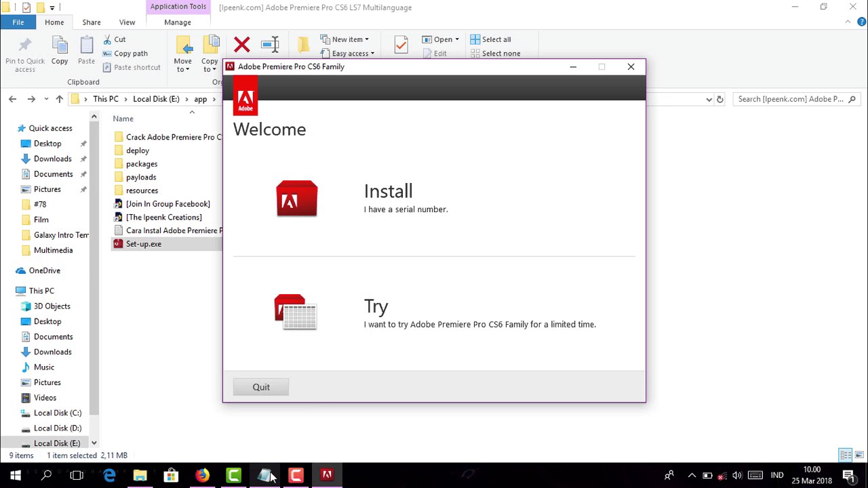This screenshot has width=868, height=488.
Task: Select the payloads folder
Action: pos(141,177)
